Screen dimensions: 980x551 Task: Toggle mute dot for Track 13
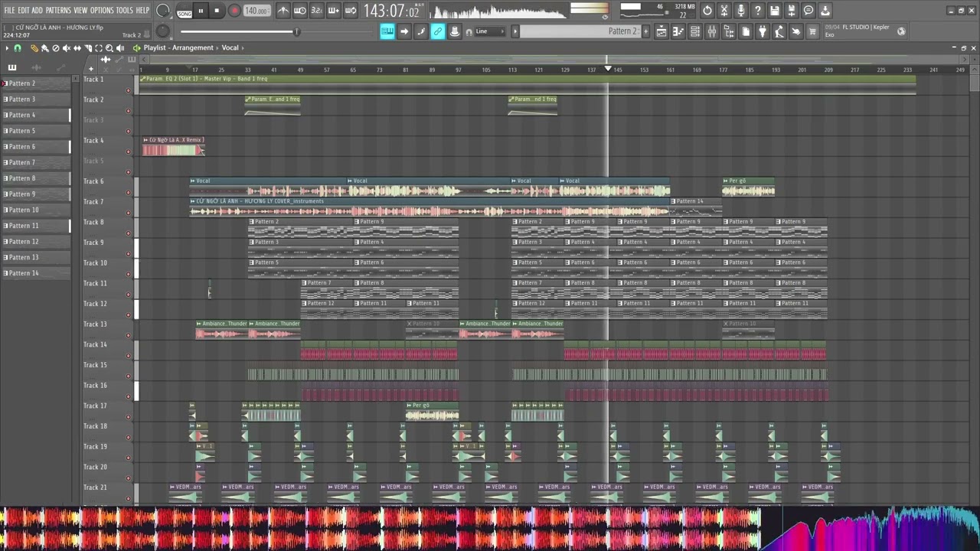pyautogui.click(x=128, y=336)
